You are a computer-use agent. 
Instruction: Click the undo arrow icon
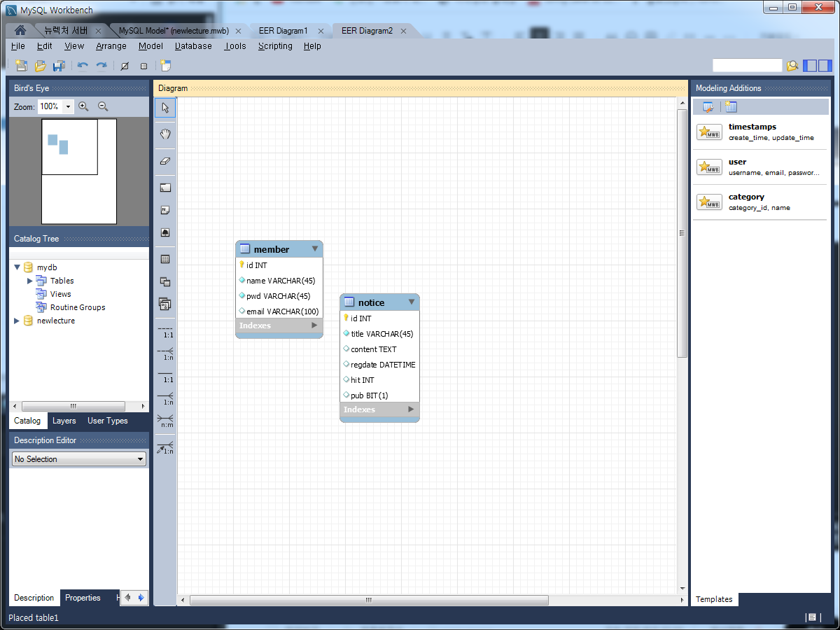83,66
